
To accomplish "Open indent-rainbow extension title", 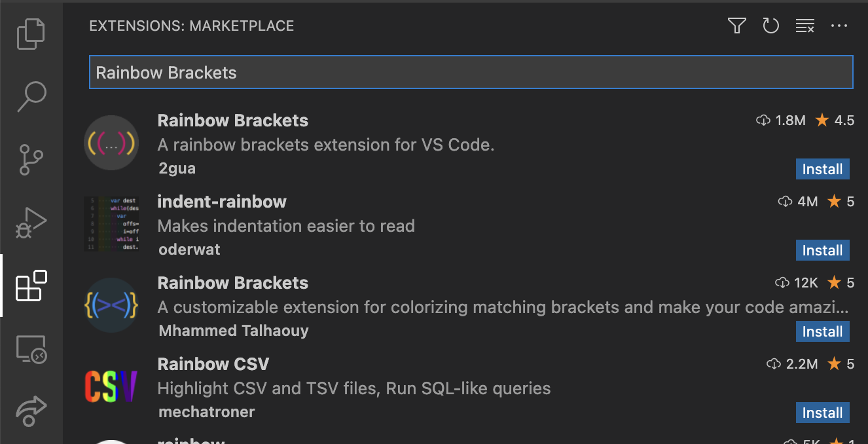I will [x=222, y=202].
